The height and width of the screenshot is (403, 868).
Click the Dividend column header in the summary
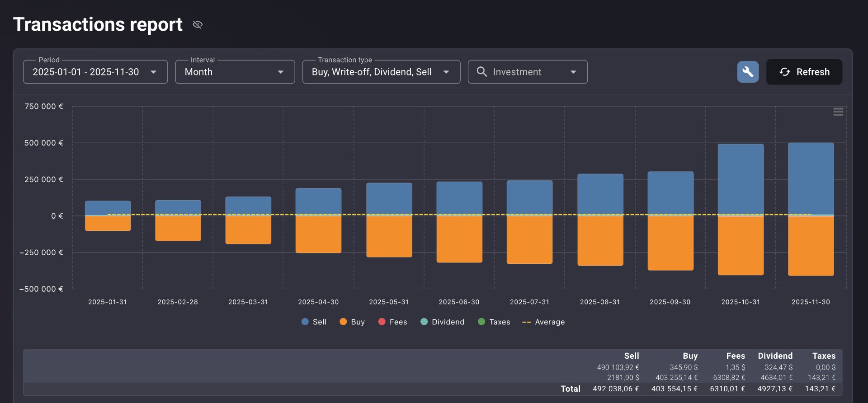pos(775,356)
